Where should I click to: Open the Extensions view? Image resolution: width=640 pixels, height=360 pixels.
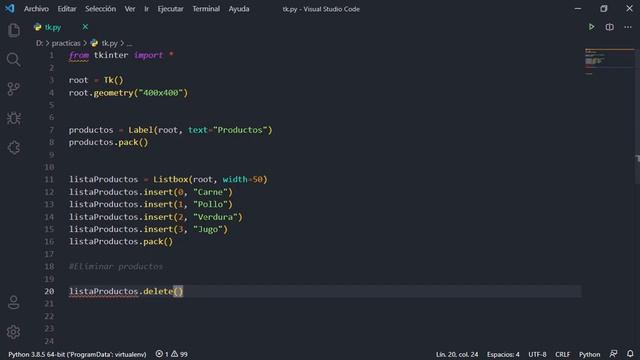(13, 148)
